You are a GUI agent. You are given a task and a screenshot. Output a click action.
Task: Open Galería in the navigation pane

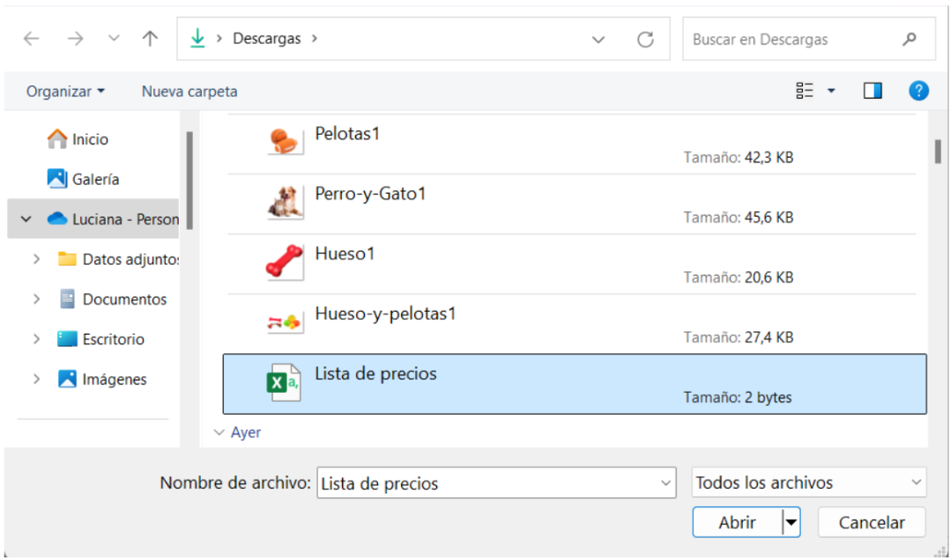(x=83, y=179)
